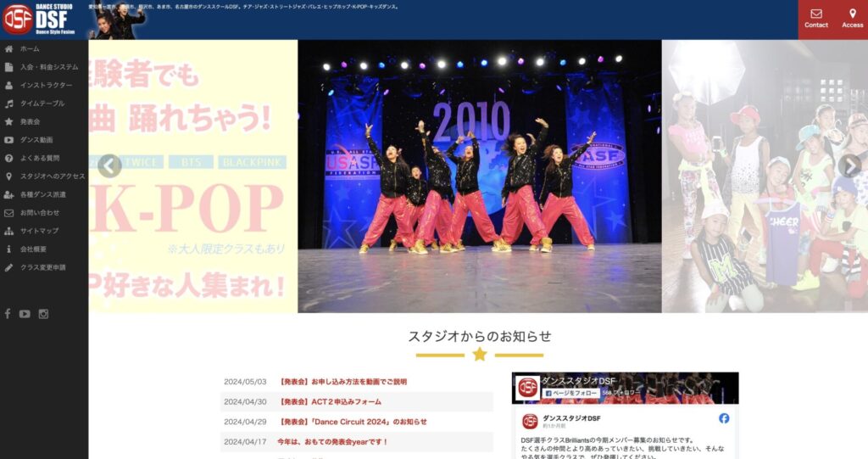
Task: Click the 2010 USASF stage performance slide
Action: click(x=480, y=176)
